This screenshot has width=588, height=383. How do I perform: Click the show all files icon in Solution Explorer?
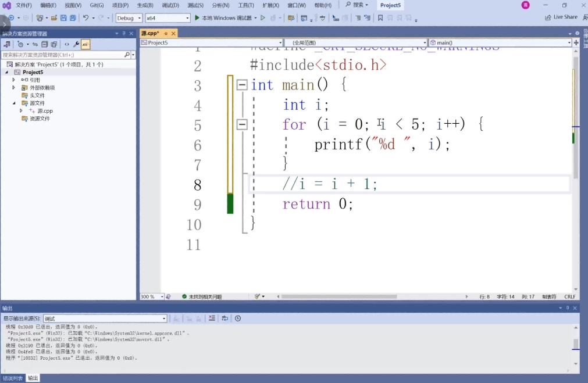click(54, 44)
